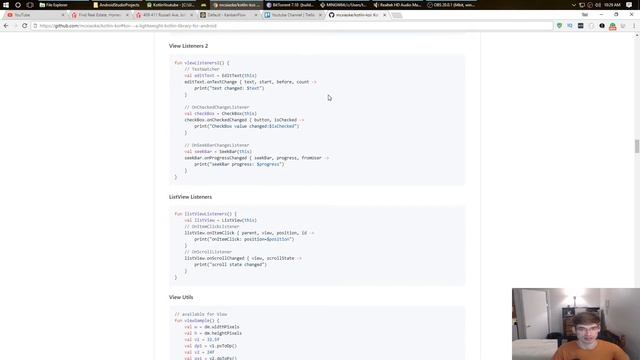640x360 pixels.
Task: Go back to the previous page
Action: coord(6,26)
